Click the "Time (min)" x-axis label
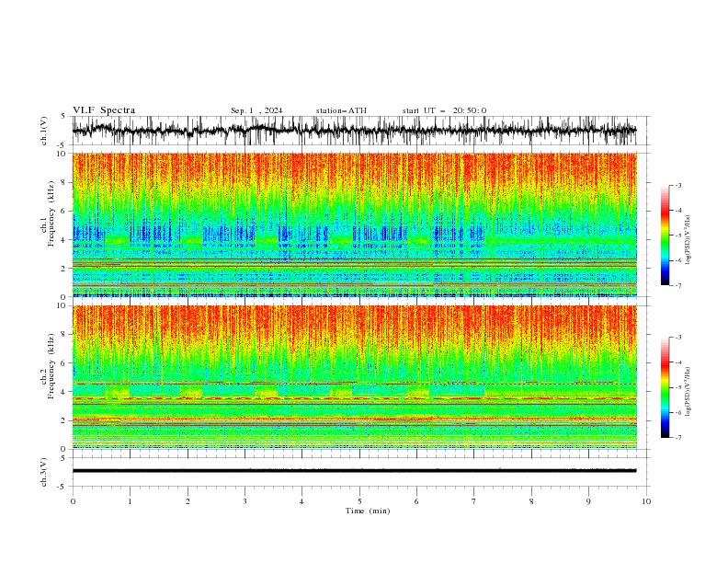This screenshot has height=563, width=728. 368,511
